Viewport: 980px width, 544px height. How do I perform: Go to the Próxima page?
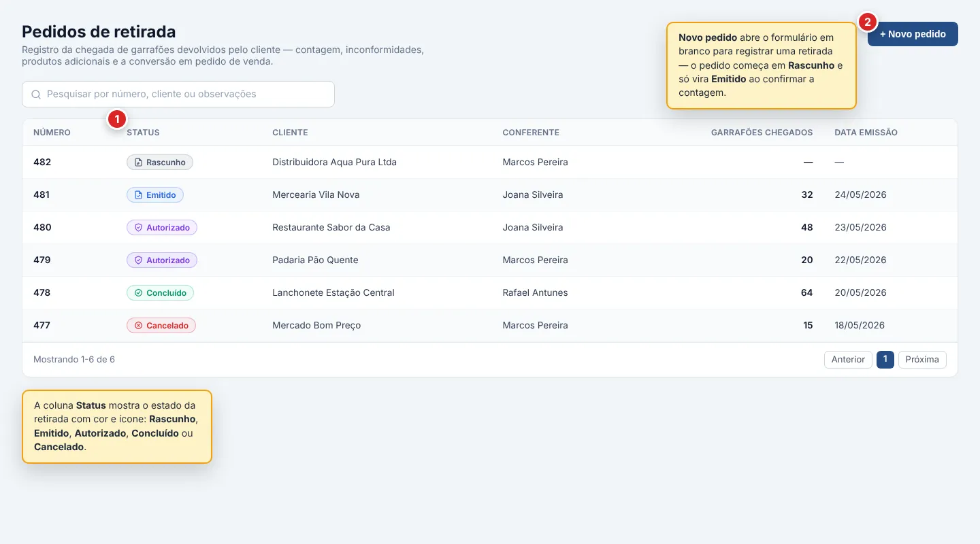(922, 359)
